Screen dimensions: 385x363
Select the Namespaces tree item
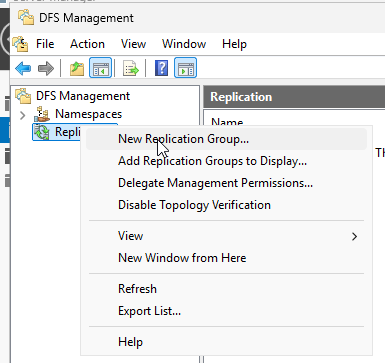88,114
